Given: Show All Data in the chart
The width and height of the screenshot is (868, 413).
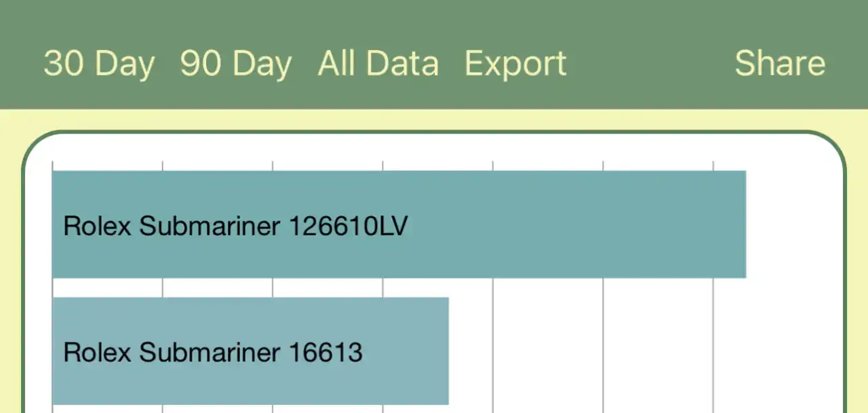Looking at the screenshot, I should [378, 64].
